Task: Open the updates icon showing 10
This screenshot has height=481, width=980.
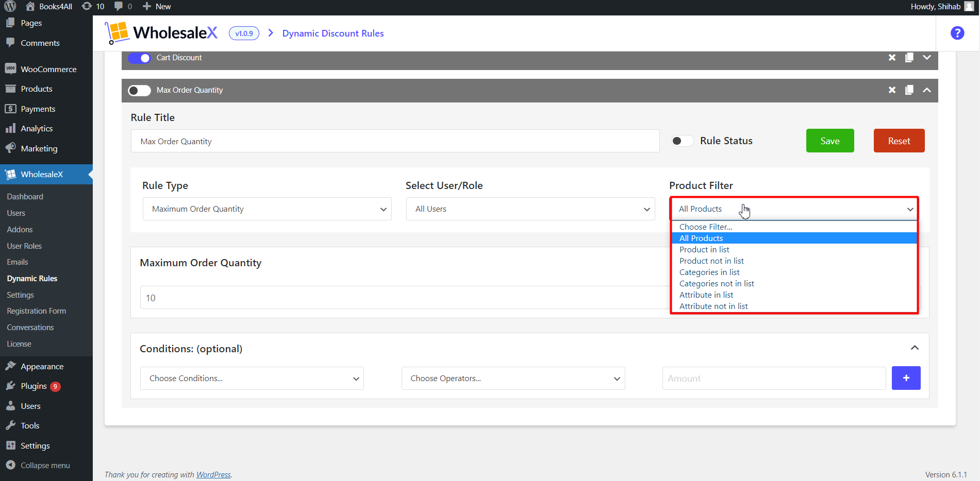Action: [x=87, y=6]
